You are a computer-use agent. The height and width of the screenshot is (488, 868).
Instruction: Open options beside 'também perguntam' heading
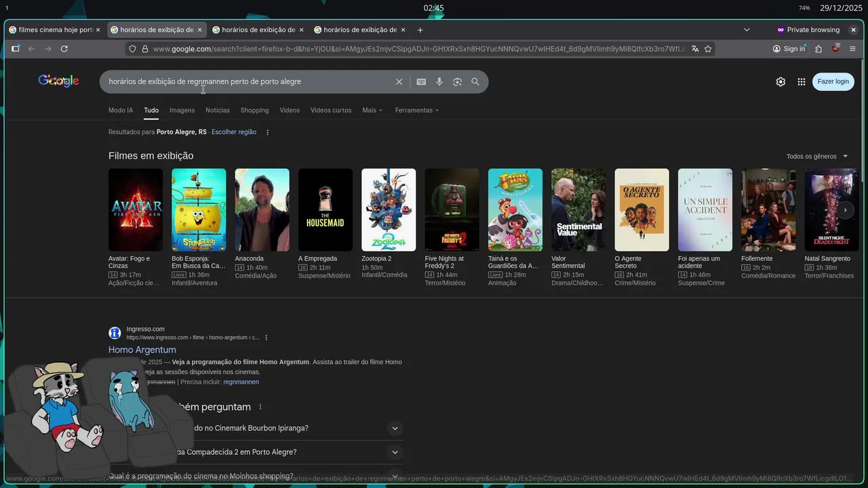(x=260, y=407)
